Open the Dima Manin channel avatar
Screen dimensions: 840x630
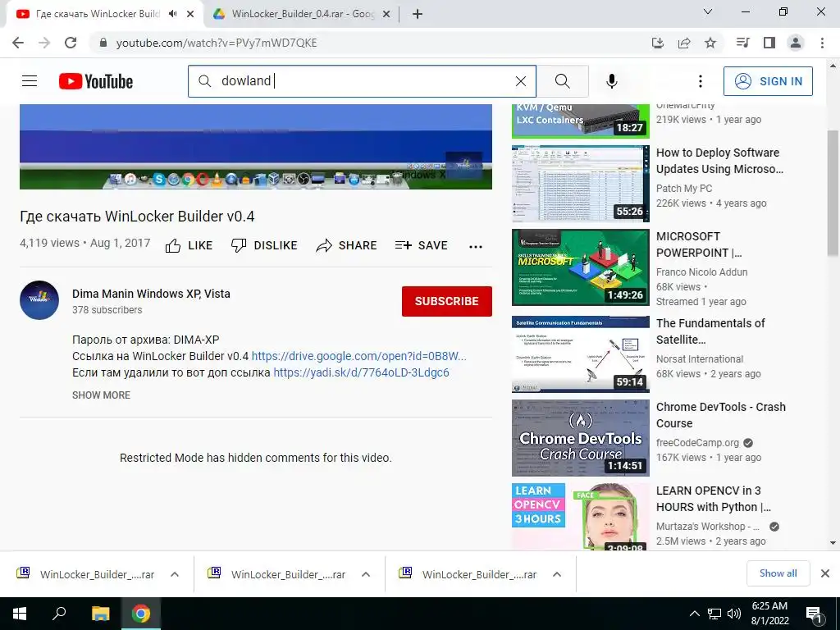coord(39,300)
